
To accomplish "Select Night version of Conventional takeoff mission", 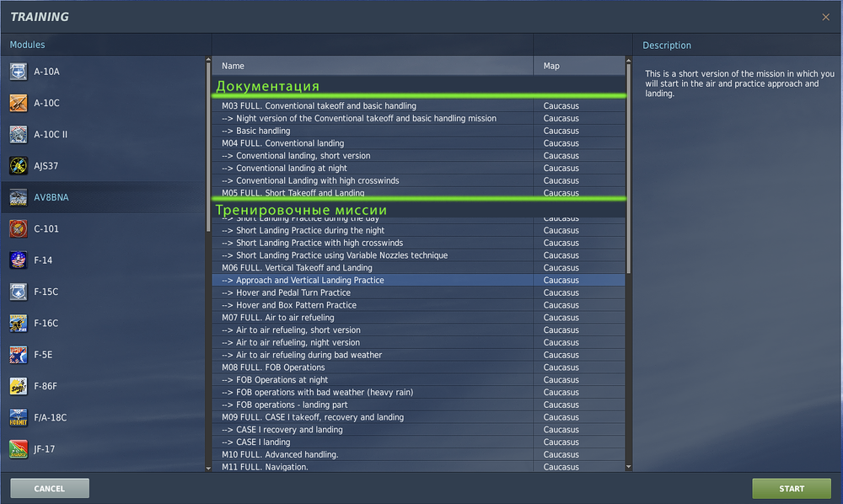I will coord(418,118).
